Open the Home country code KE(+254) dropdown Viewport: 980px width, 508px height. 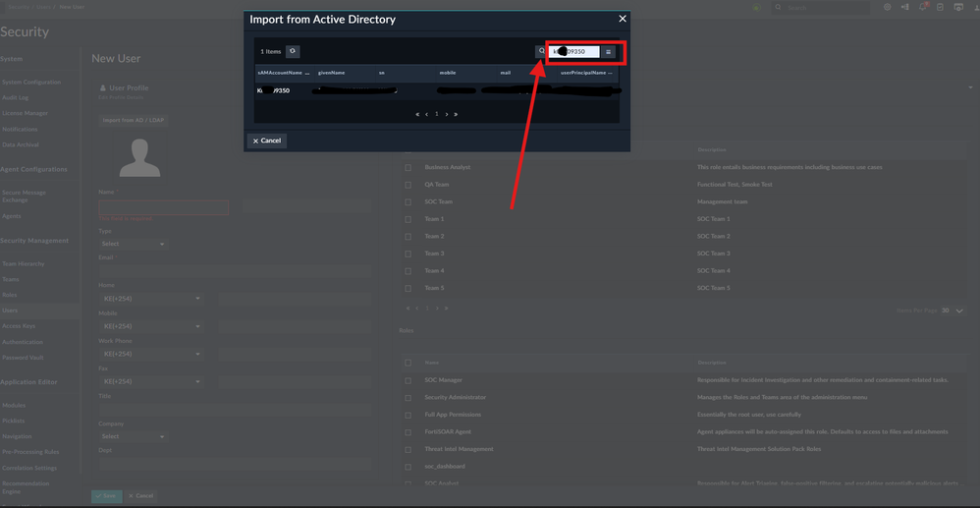tap(151, 299)
